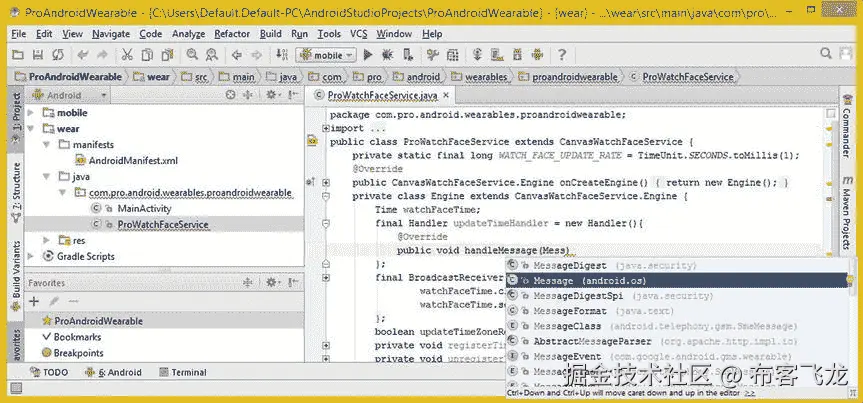Click the Copy toolbar icon
This screenshot has height=403, width=863.
click(x=147, y=55)
